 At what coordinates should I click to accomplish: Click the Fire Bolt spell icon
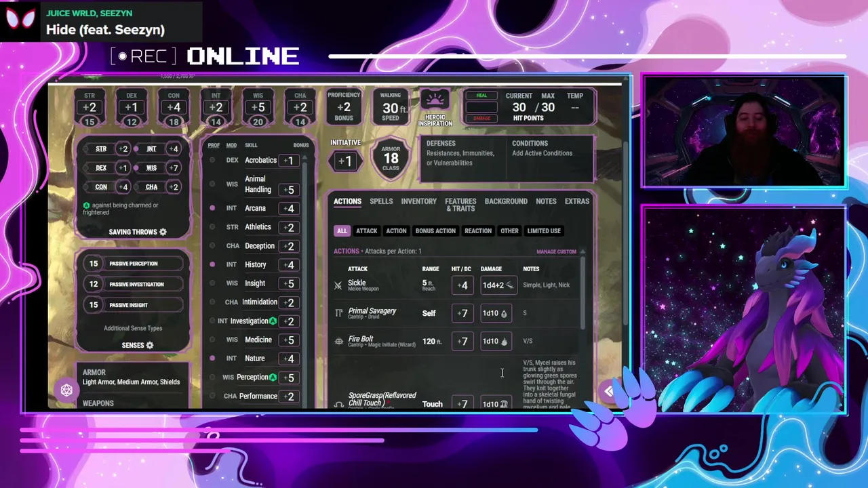338,342
